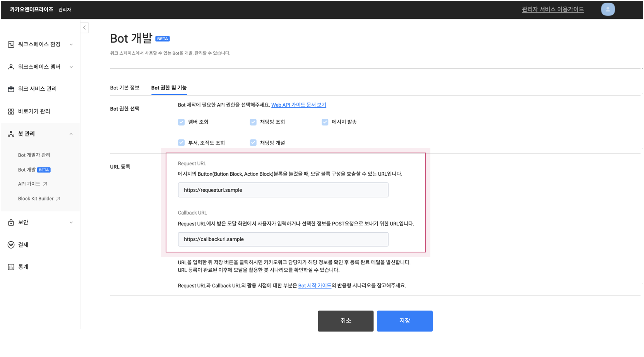The image size is (644, 357).
Task: Open 워크 서비스 관리 from the sidebar
Action: click(x=11, y=89)
